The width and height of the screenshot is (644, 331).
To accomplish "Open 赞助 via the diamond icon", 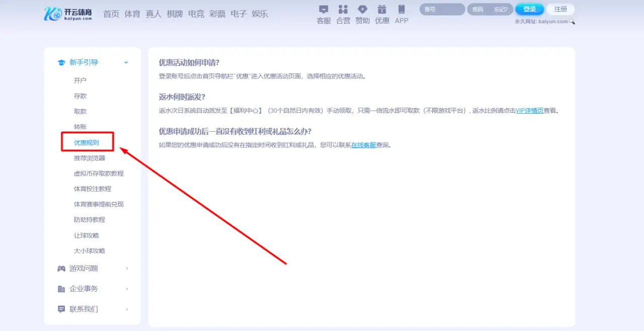I will point(362,9).
